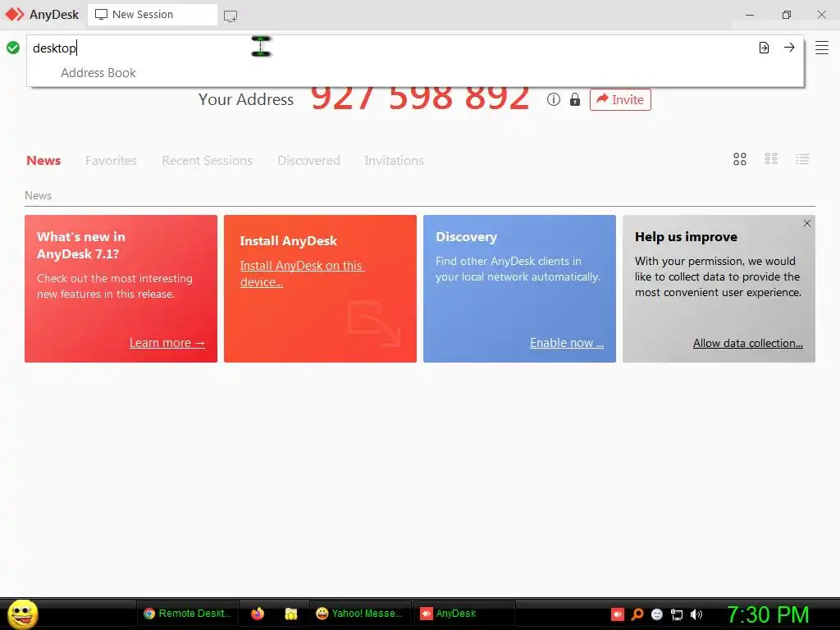The width and height of the screenshot is (840, 630).
Task: Open network status tray icon
Action: [x=677, y=615]
